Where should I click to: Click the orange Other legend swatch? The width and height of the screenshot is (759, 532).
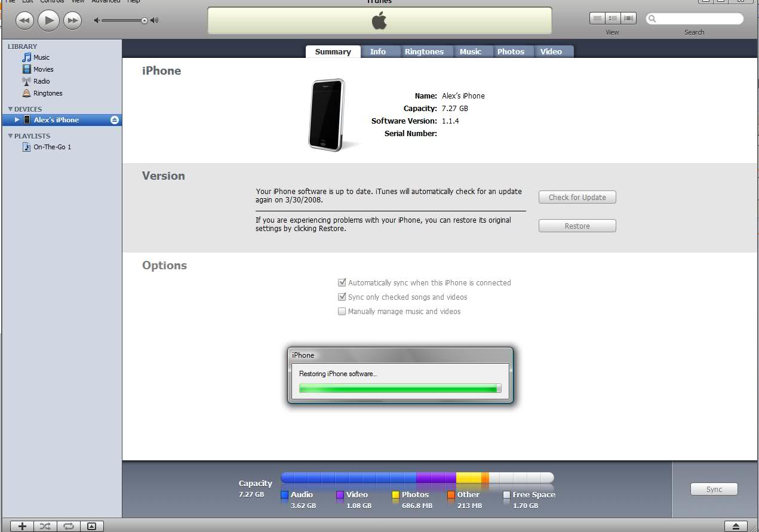[x=451, y=495]
